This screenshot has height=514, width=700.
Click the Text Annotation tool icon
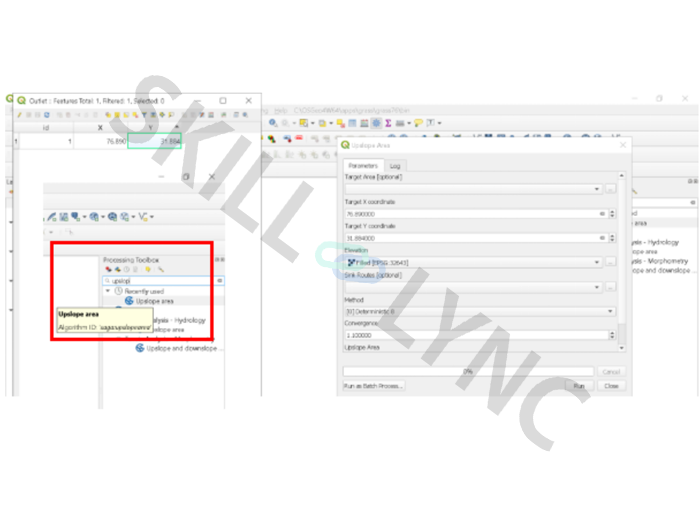coord(430,123)
